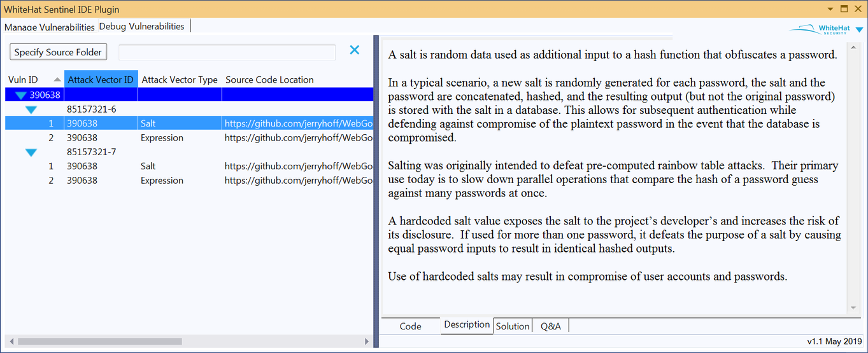Open the Q&A tab
Screen dimensions: 868x353
click(x=551, y=326)
